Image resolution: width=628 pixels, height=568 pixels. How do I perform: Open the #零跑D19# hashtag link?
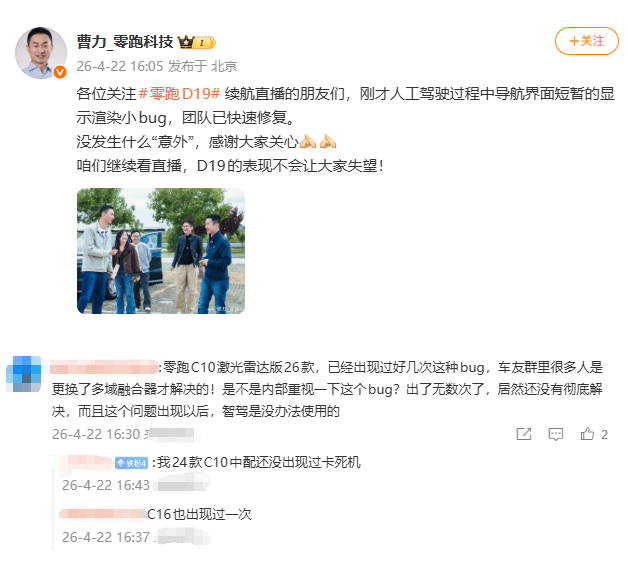[x=179, y=94]
